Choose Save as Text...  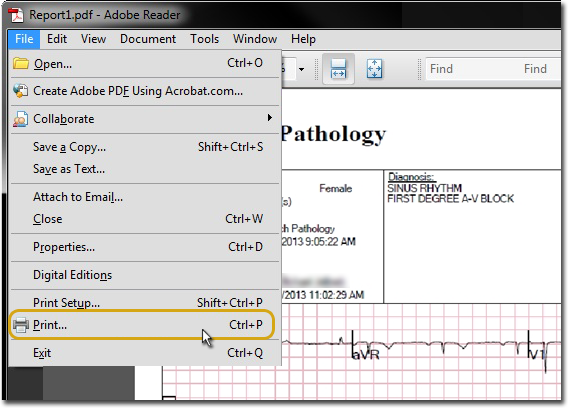[x=144, y=169]
